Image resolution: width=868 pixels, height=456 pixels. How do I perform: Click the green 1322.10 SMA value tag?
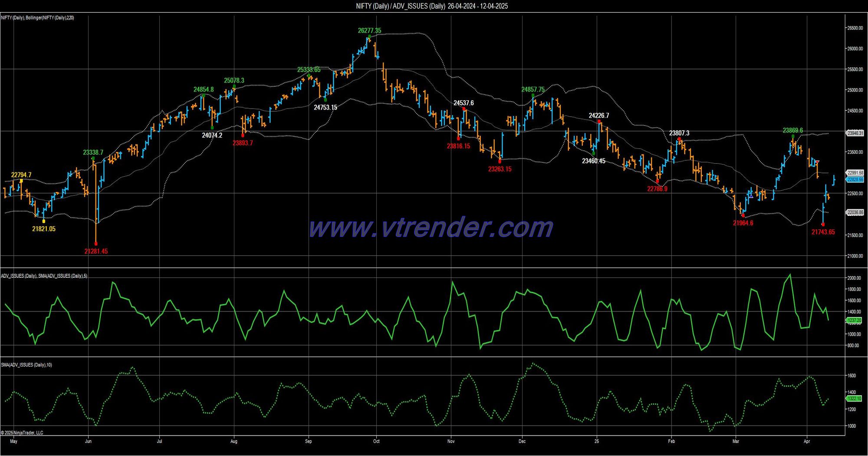[x=854, y=399]
